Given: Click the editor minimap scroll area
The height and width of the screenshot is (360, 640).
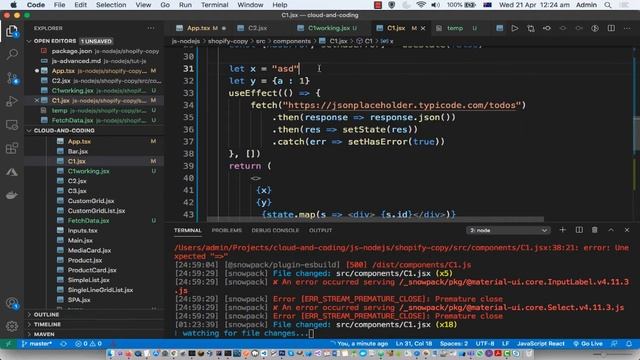Looking at the screenshot, I should [x=636, y=134].
